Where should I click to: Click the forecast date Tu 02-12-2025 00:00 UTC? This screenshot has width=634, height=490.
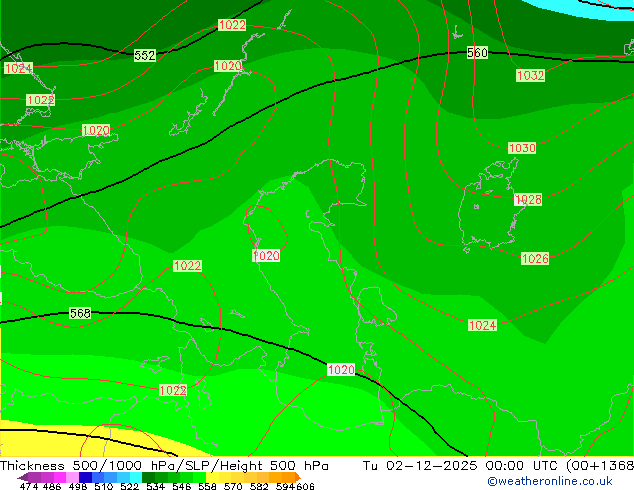coord(462,466)
